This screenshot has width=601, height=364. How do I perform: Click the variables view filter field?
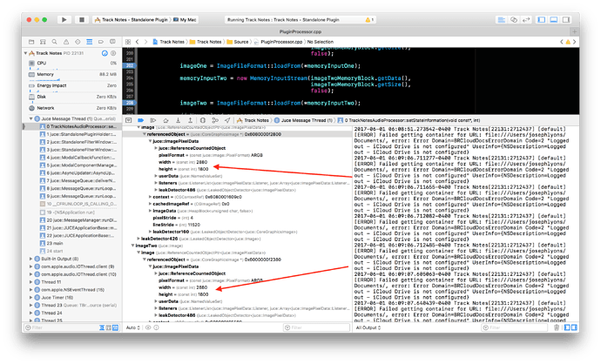click(x=316, y=328)
